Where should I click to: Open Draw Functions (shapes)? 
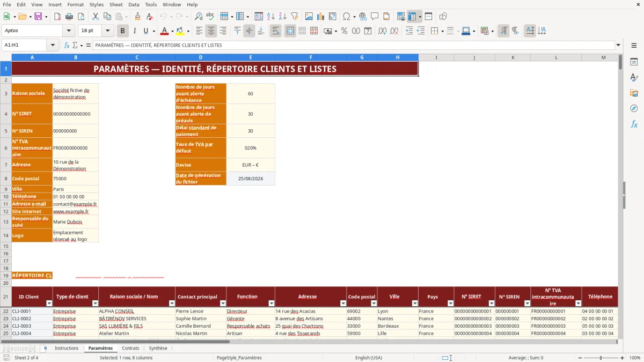coord(443,17)
